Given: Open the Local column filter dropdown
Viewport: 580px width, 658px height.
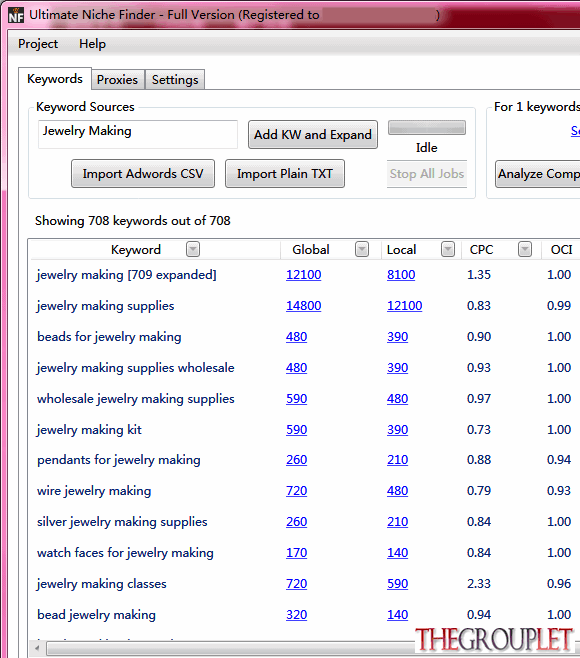Looking at the screenshot, I should [448, 249].
